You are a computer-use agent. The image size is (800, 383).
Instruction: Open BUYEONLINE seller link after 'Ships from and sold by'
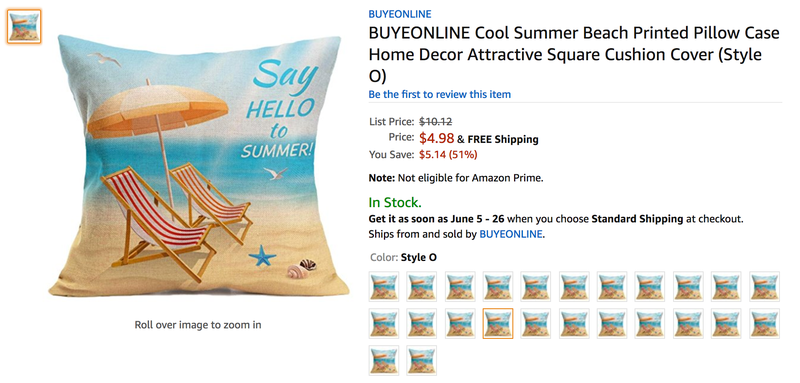coord(511,235)
